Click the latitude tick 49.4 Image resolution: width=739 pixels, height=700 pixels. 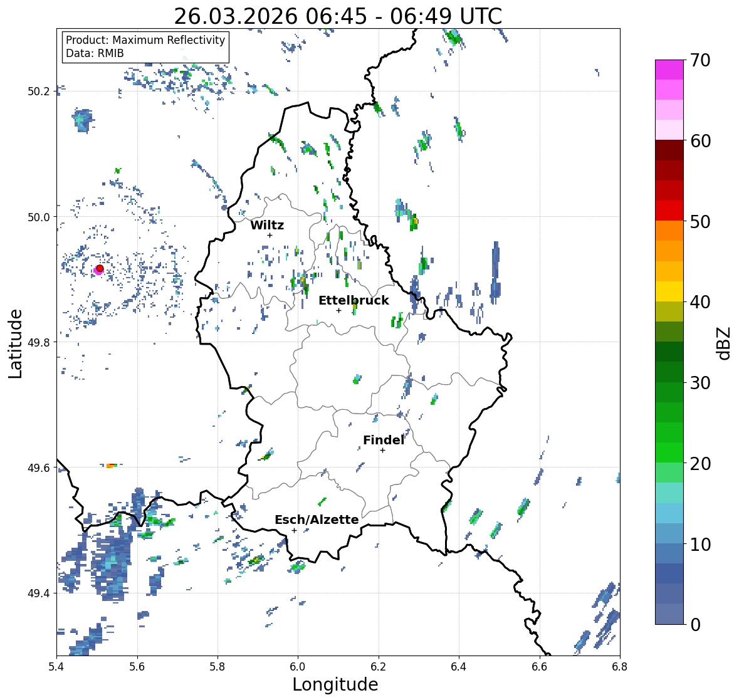point(39,593)
